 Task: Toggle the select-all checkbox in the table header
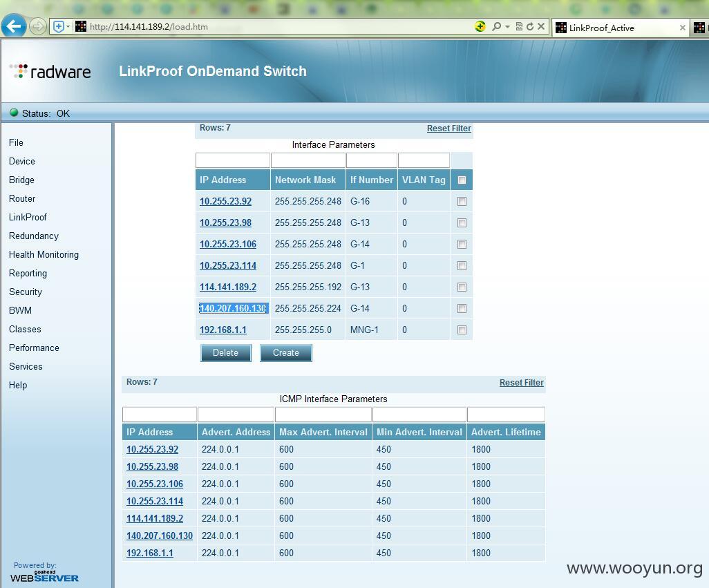[x=462, y=180]
